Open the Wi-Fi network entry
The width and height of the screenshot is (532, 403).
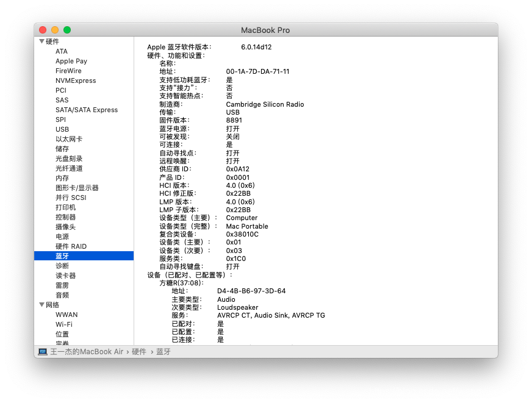[64, 324]
